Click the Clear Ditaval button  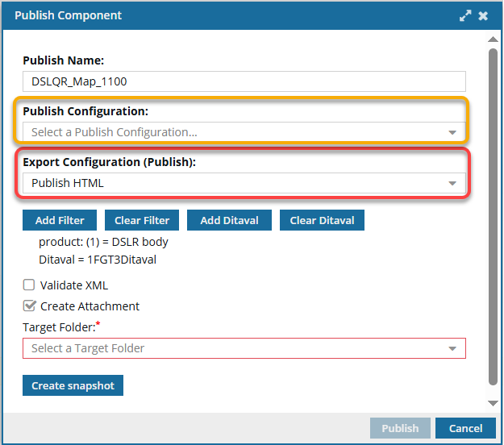pos(322,220)
